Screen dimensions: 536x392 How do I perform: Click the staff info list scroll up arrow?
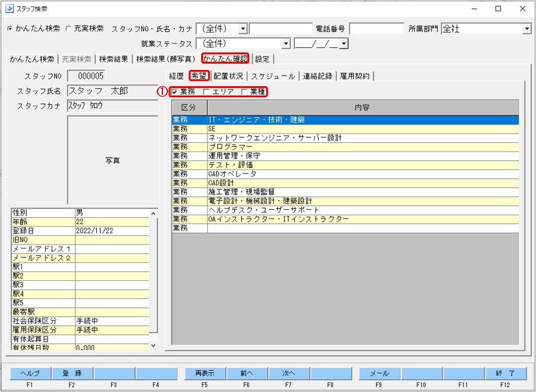pyautogui.click(x=154, y=213)
